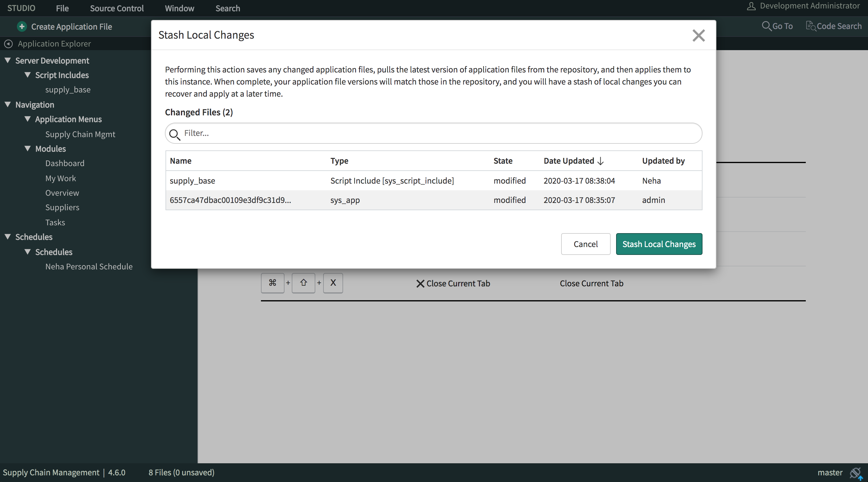Click Development Administrator user name
The height and width of the screenshot is (482, 868).
(x=810, y=6)
